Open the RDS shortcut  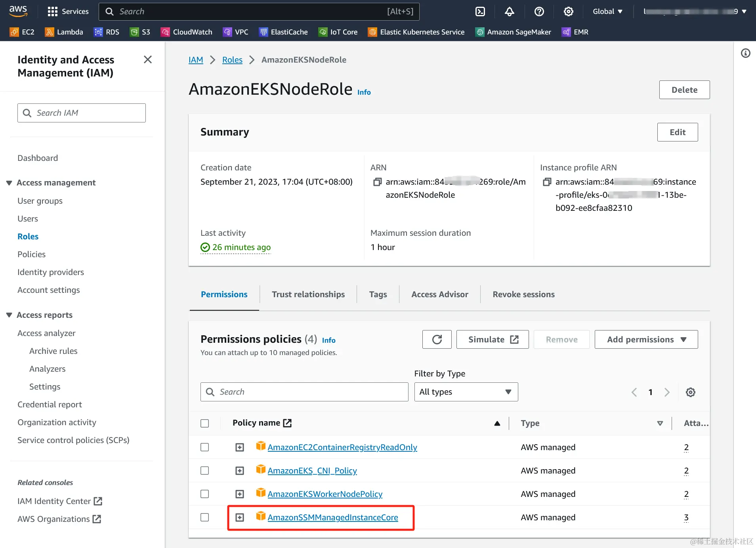point(107,32)
